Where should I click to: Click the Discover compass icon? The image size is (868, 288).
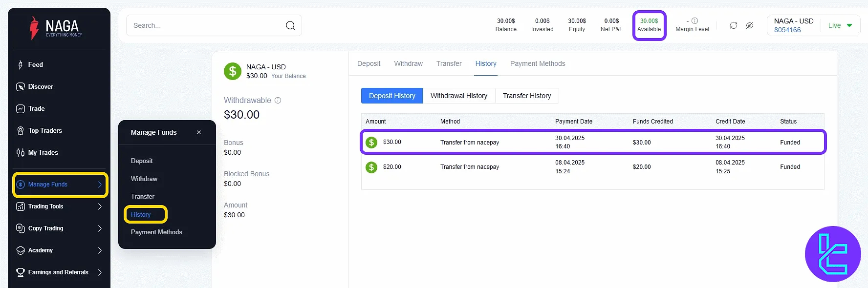point(21,87)
